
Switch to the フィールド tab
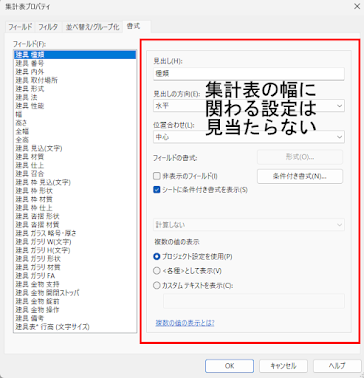tap(20, 27)
